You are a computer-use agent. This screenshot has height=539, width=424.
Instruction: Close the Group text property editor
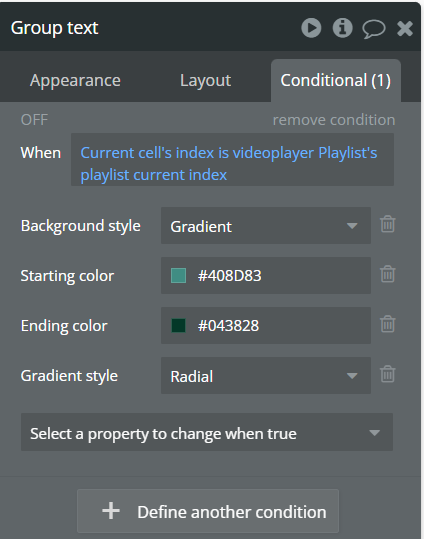click(x=405, y=28)
